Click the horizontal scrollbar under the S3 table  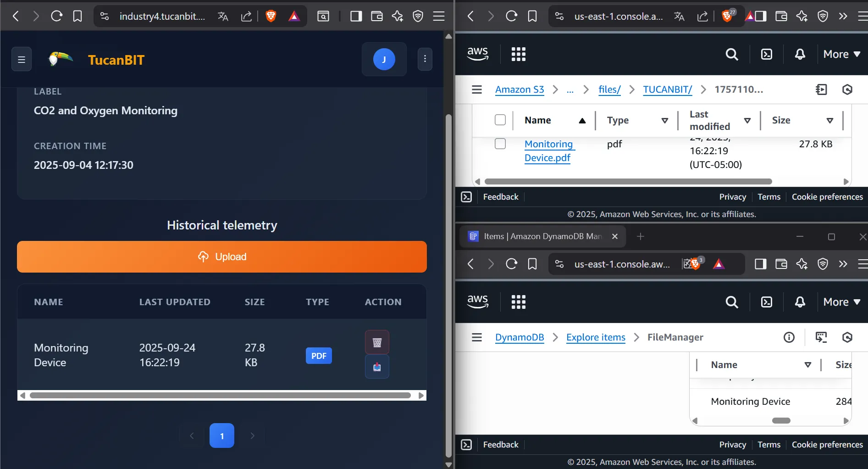point(628,181)
